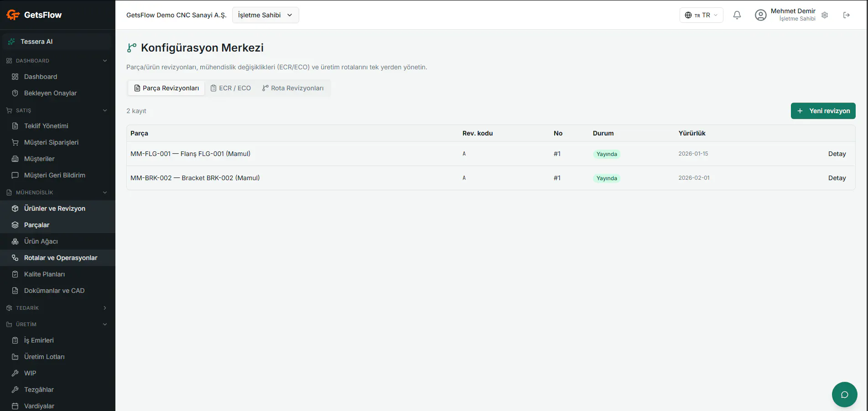The image size is (868, 411).
Task: Navigate to Müşteri Siparişleri
Action: coord(57,142)
